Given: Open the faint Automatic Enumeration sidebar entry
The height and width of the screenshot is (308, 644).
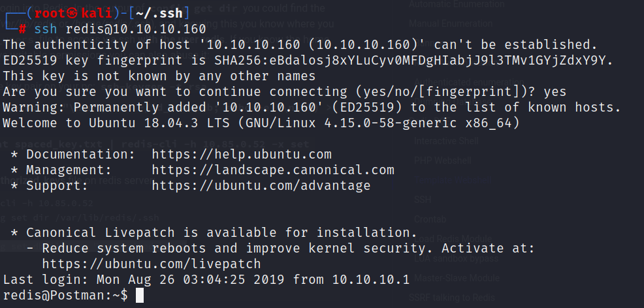Looking at the screenshot, I should pos(457,5).
